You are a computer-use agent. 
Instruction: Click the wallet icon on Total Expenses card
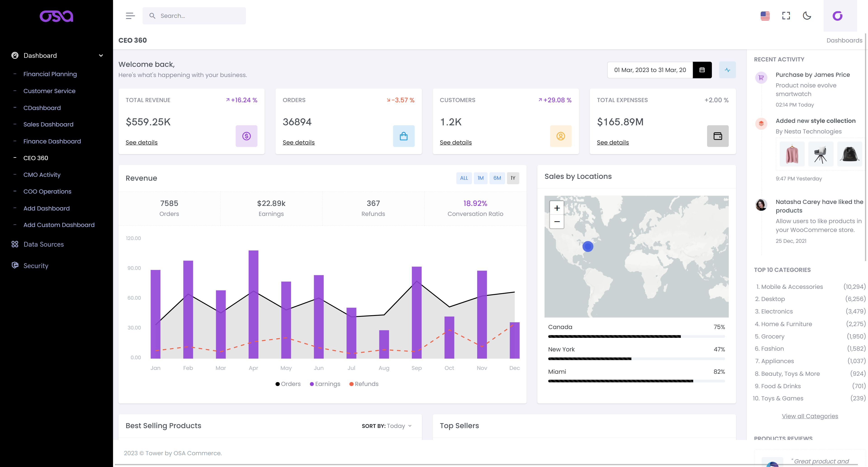tap(718, 136)
